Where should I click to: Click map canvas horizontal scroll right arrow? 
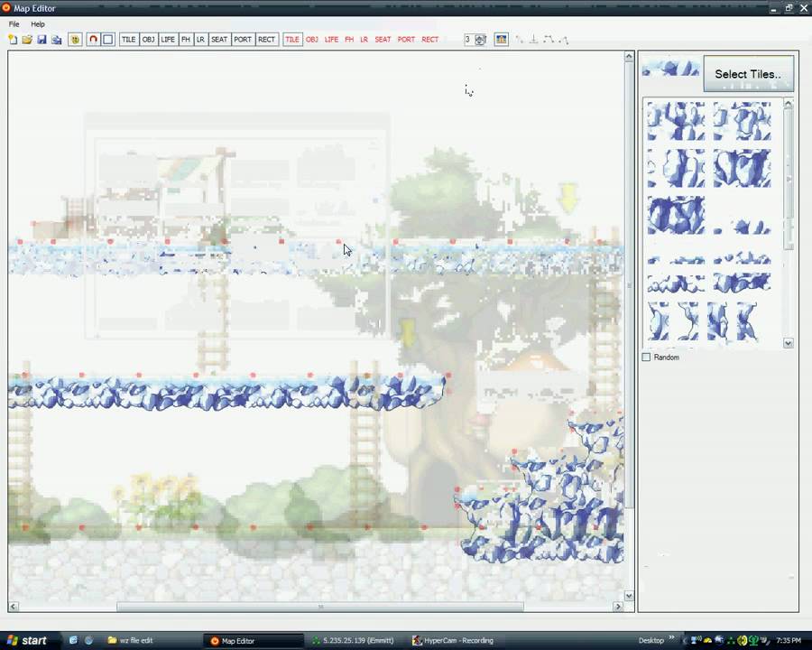(x=618, y=607)
